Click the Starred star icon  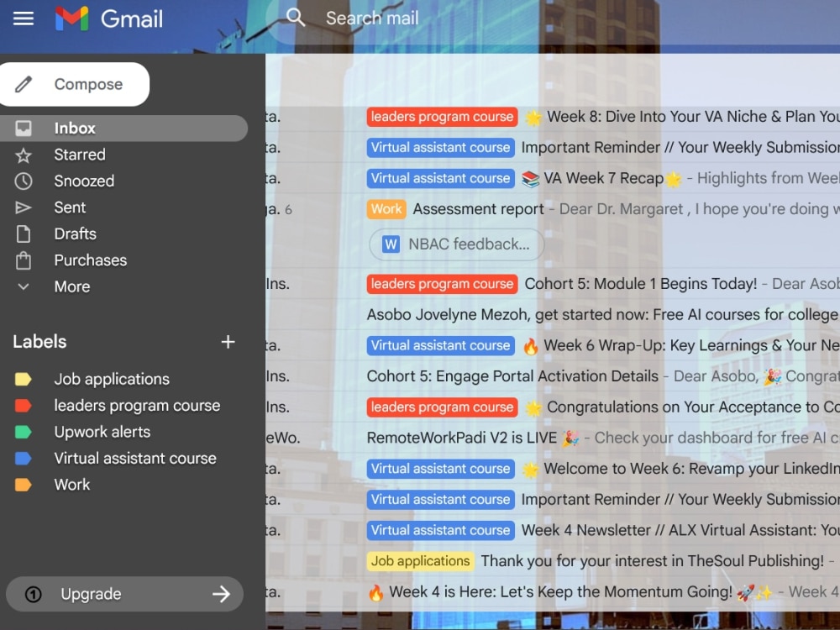23,155
